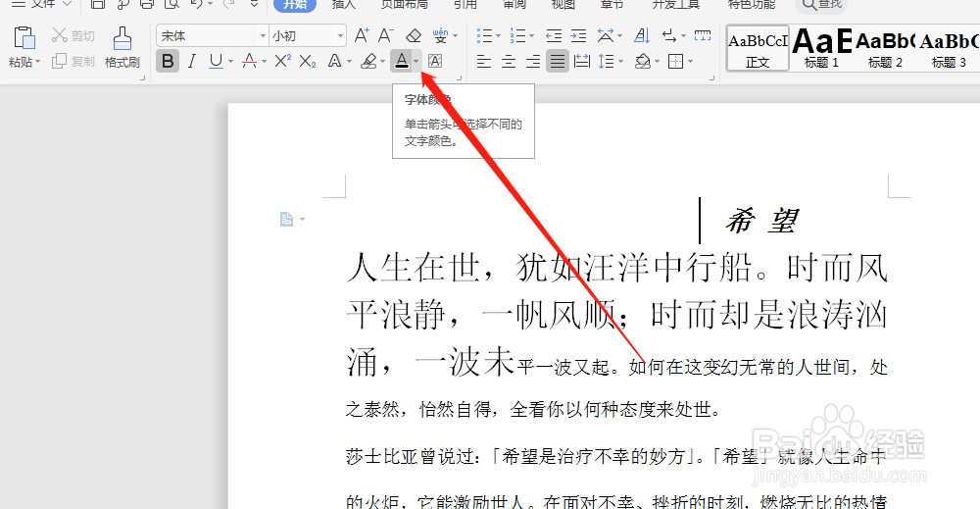Toggle subscript X₂
The image size is (980, 509).
tap(307, 61)
